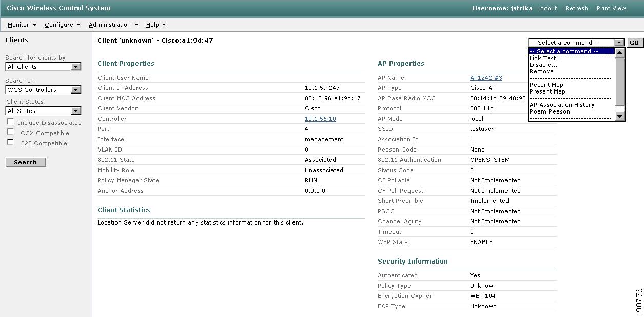Click Client IP Address value 10.1.59.247

322,88
